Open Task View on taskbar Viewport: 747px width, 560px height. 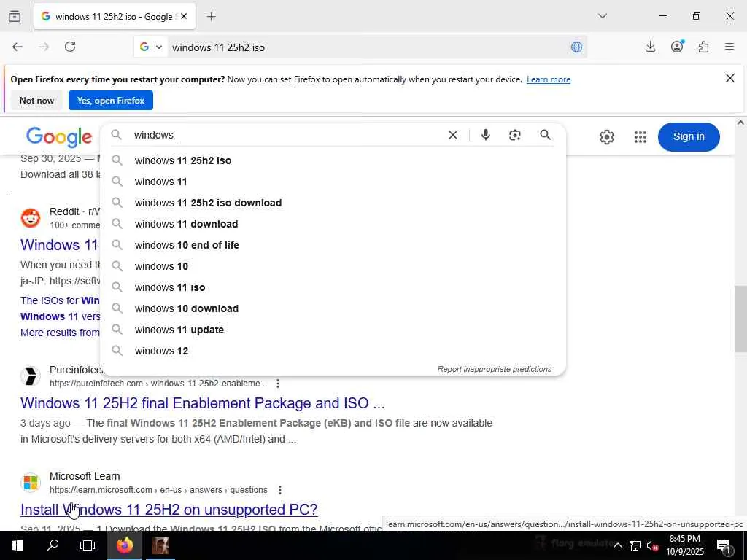(x=88, y=545)
